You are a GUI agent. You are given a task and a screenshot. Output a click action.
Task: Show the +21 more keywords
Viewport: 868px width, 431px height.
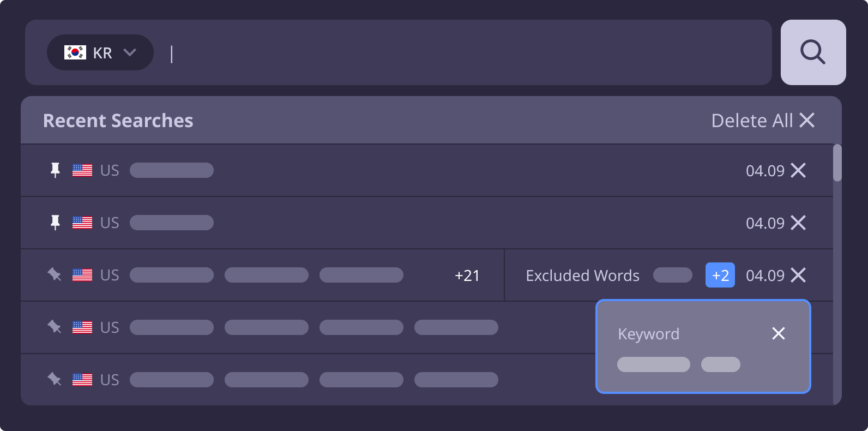(467, 276)
